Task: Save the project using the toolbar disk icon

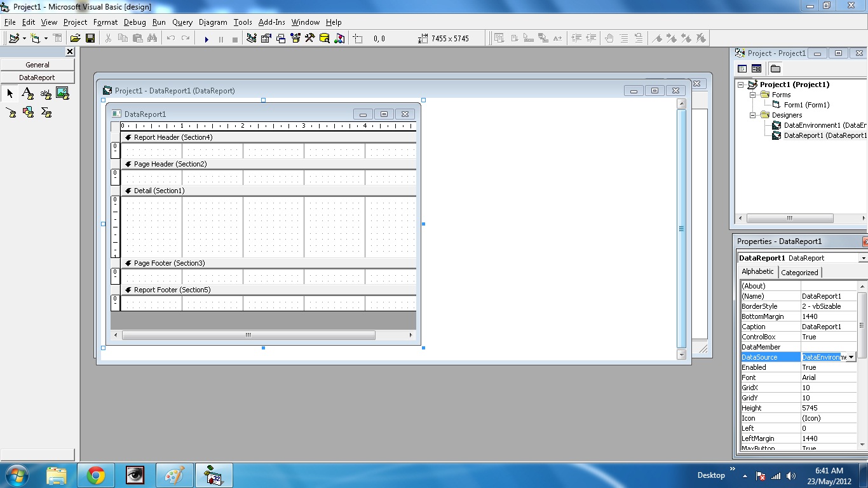Action: 90,38
